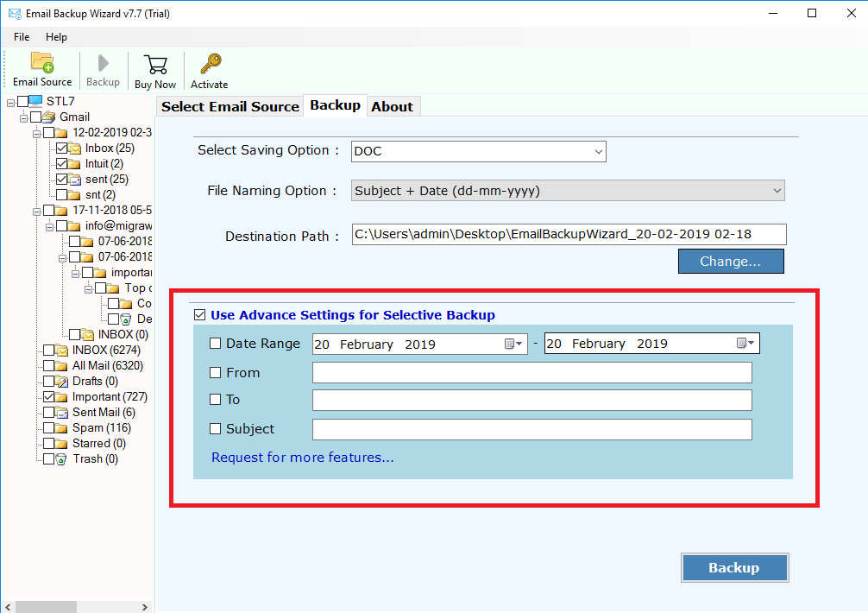The height and width of the screenshot is (613, 868).
Task: Click the From filter text field
Action: pyautogui.click(x=532, y=373)
